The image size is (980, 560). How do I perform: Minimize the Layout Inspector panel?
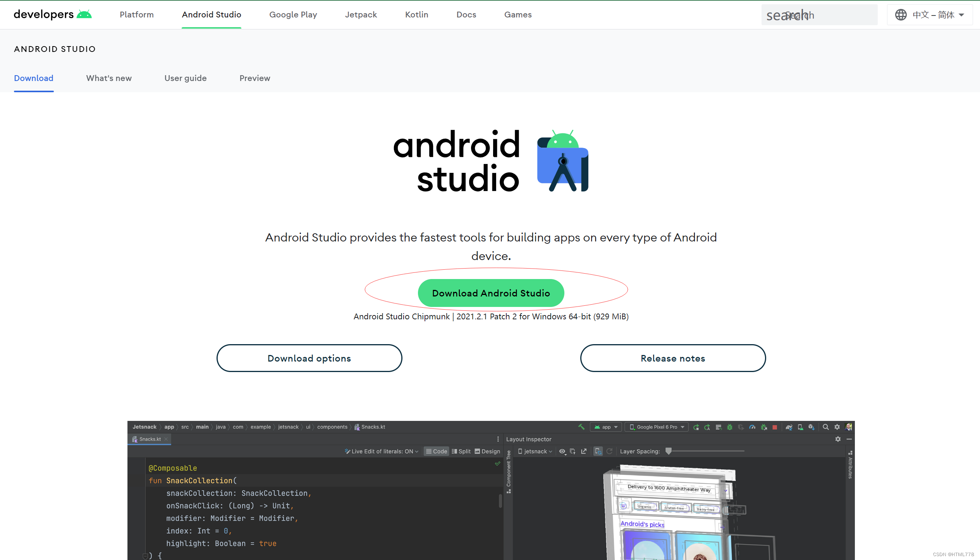point(849,439)
